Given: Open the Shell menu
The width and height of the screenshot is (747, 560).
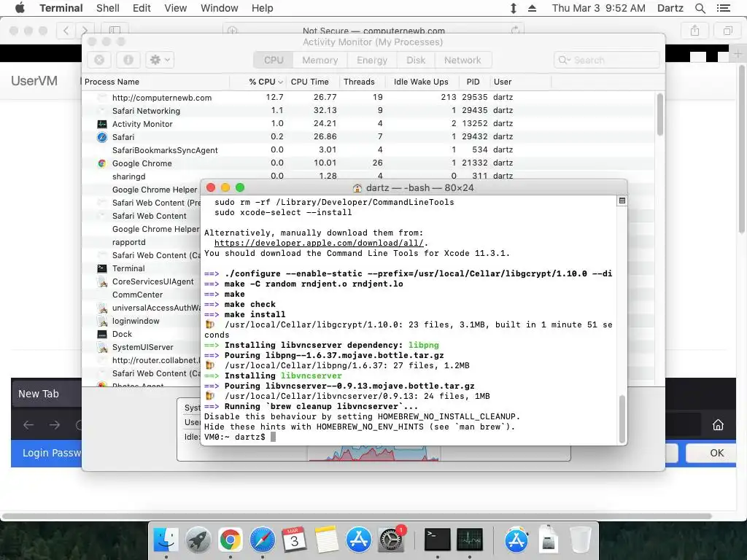Looking at the screenshot, I should [108, 8].
